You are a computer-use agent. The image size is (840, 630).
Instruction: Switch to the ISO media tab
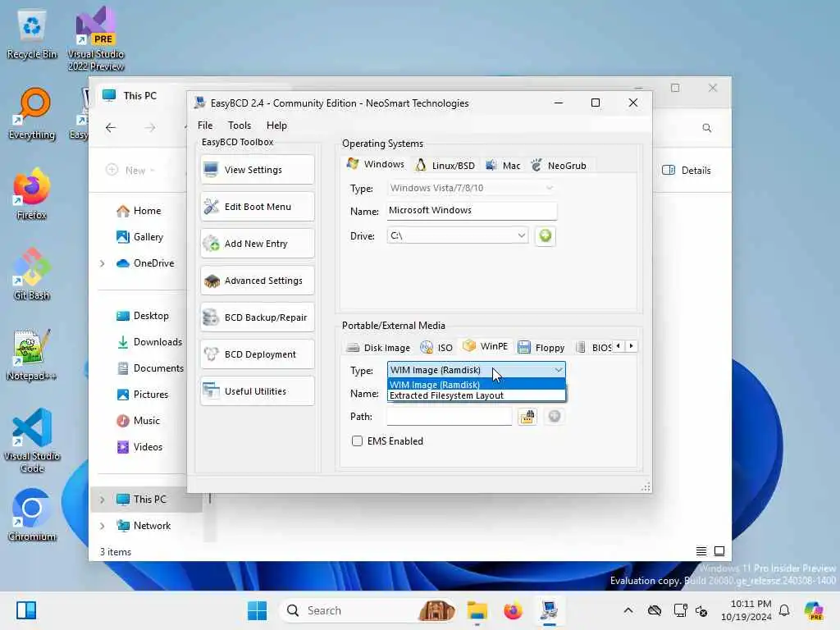point(436,348)
